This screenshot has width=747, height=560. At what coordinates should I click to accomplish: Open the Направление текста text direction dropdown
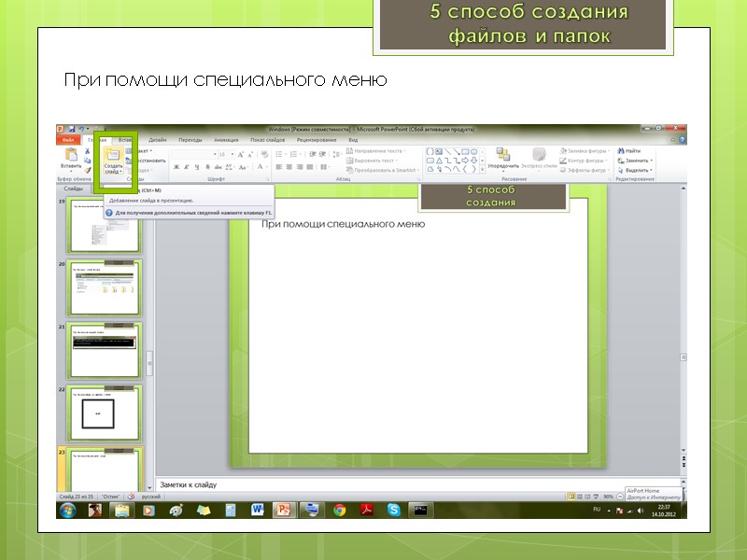376,151
